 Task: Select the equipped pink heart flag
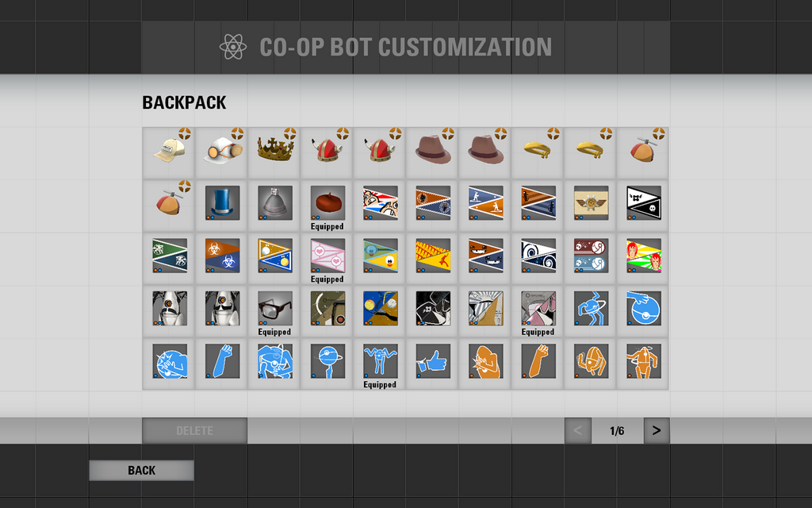coord(326,256)
